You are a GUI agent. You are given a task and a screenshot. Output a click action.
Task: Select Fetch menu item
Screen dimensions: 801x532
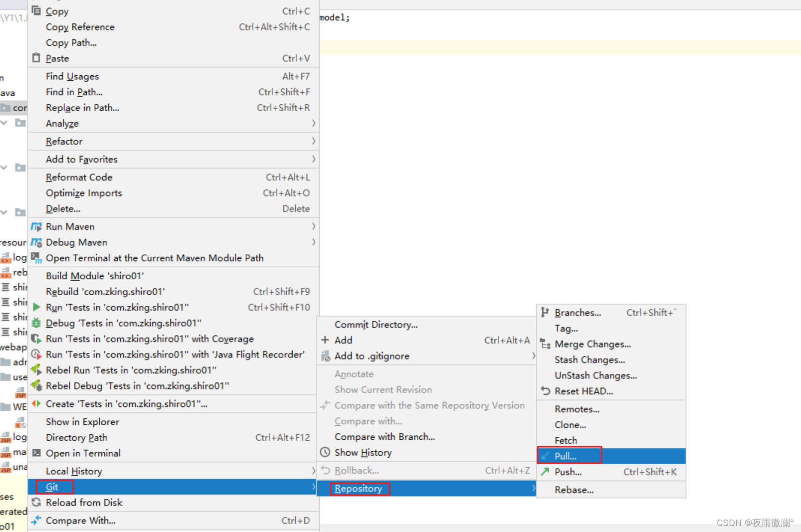coord(611,440)
